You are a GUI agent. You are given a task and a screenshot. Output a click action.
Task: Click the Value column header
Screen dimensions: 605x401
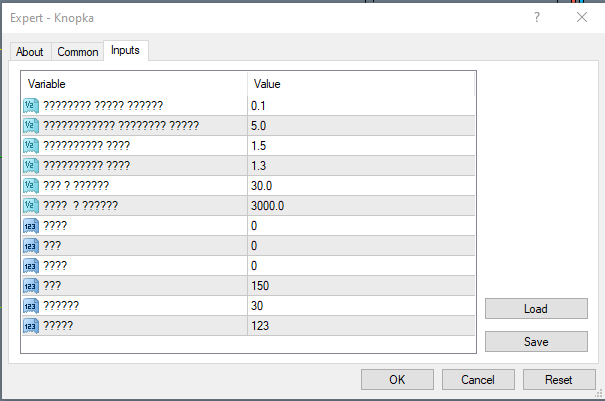point(360,84)
